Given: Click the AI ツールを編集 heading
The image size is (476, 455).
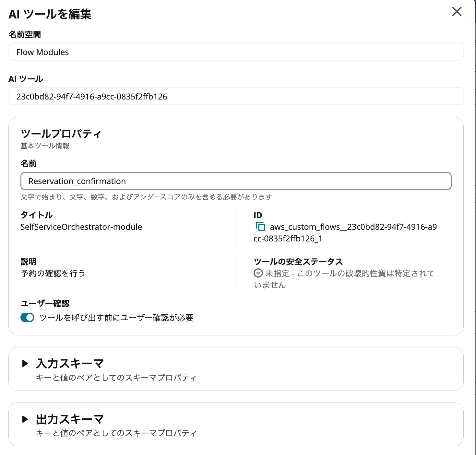Looking at the screenshot, I should pyautogui.click(x=50, y=15).
